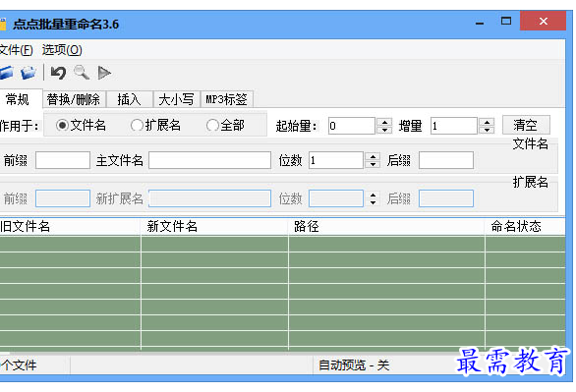This screenshot has height=392, width=576.
Task: Open the 选项(O) menu
Action: 62,49
